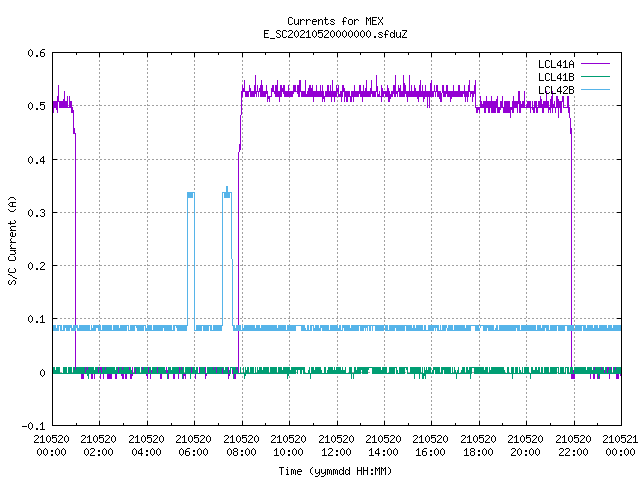The height and width of the screenshot is (480, 640).
Task: Click the 0.5 y-axis tick value
Action: tap(36, 106)
